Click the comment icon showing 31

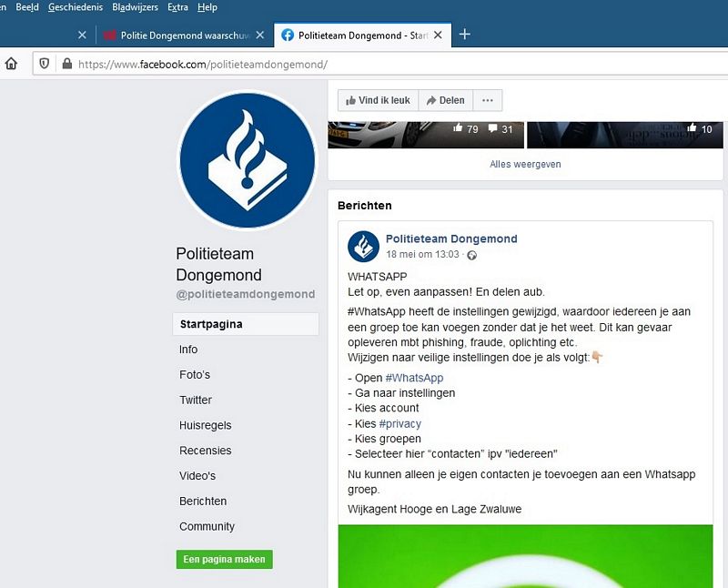coord(493,128)
